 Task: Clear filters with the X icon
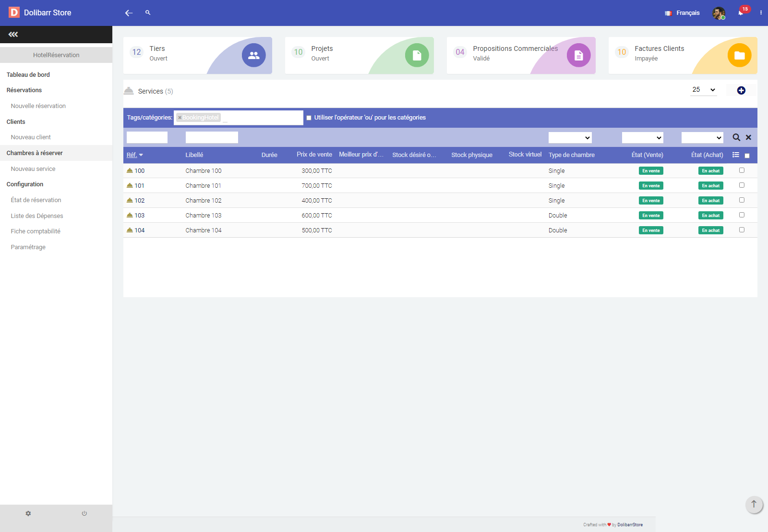tap(748, 137)
